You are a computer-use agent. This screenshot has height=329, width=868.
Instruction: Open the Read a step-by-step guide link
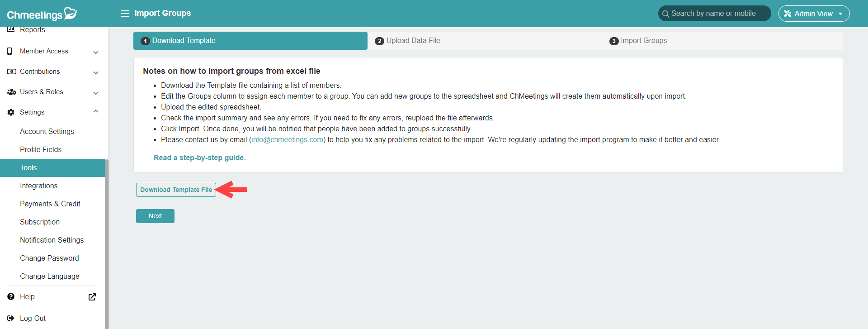200,157
